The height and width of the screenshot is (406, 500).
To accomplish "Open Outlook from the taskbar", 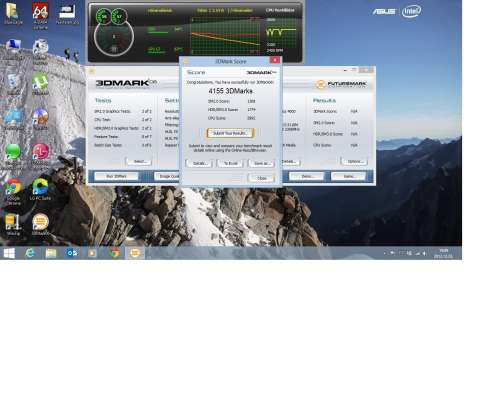I will (72, 253).
